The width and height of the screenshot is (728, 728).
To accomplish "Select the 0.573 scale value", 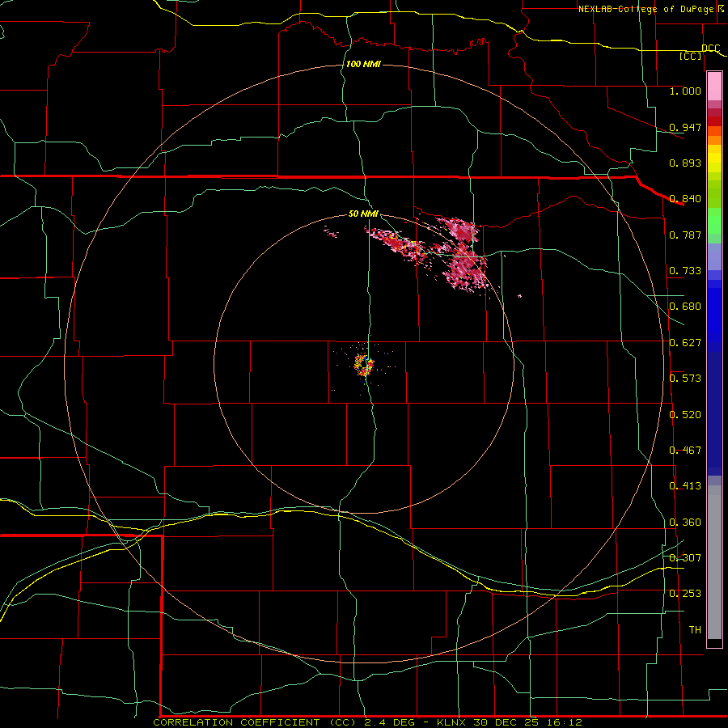I will pos(685,379).
